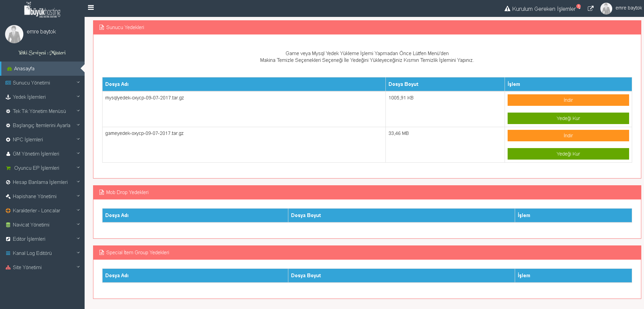Viewport: 644px width, 309px height.
Task: Click the database icon for Navicat Yönetimi
Action: pyautogui.click(x=8, y=225)
